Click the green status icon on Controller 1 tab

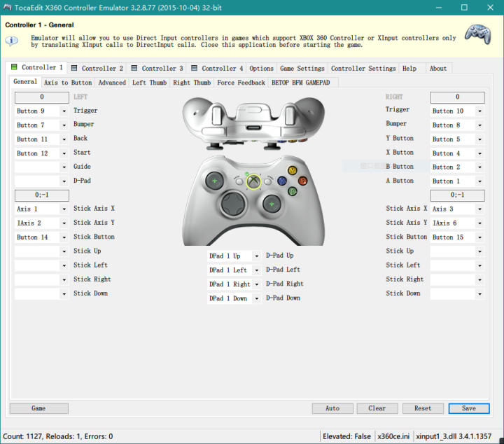pyautogui.click(x=14, y=67)
